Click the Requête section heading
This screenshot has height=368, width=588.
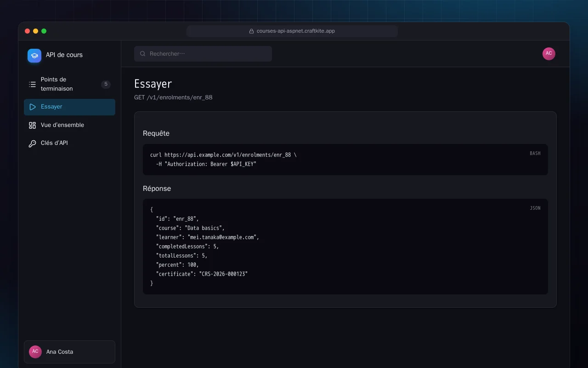(x=156, y=133)
